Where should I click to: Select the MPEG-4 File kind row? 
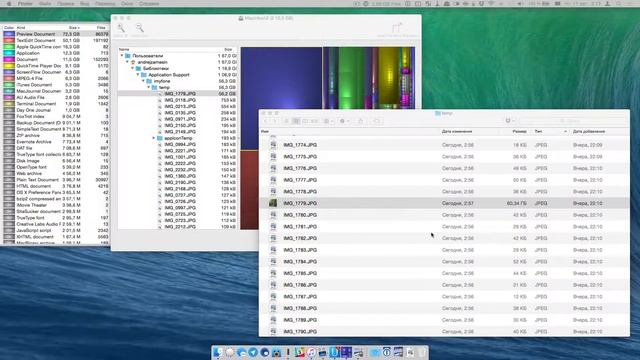click(56, 78)
